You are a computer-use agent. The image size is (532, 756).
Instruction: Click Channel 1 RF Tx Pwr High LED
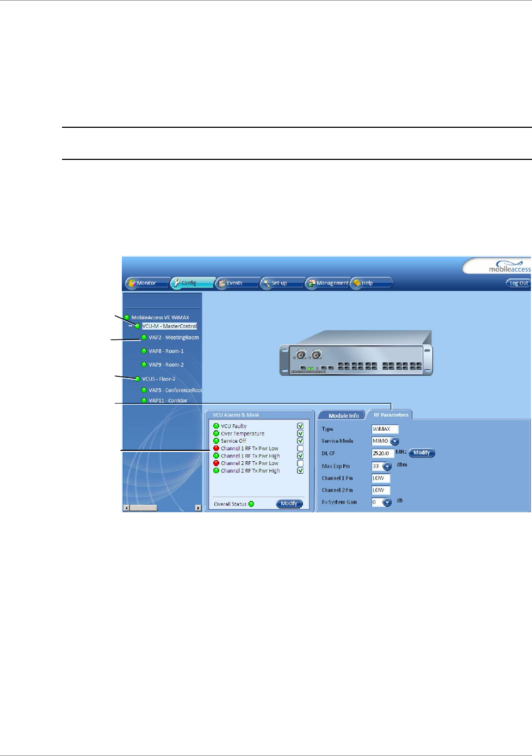pyautogui.click(x=216, y=456)
